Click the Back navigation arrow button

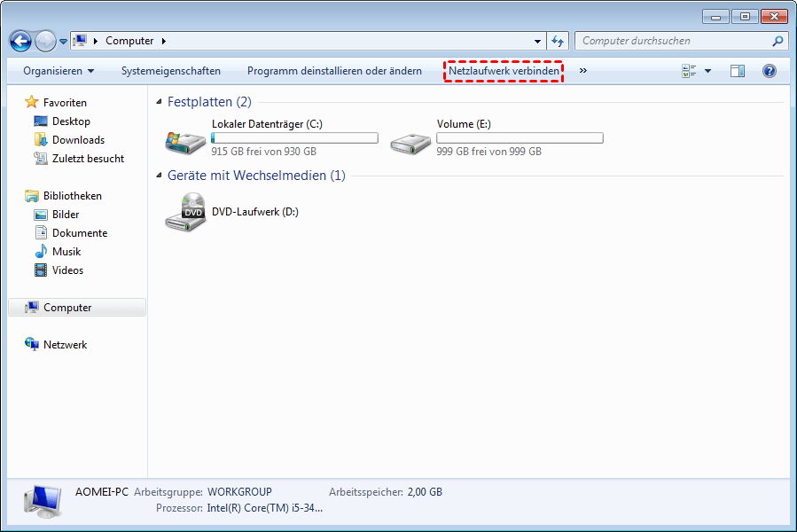[x=20, y=41]
